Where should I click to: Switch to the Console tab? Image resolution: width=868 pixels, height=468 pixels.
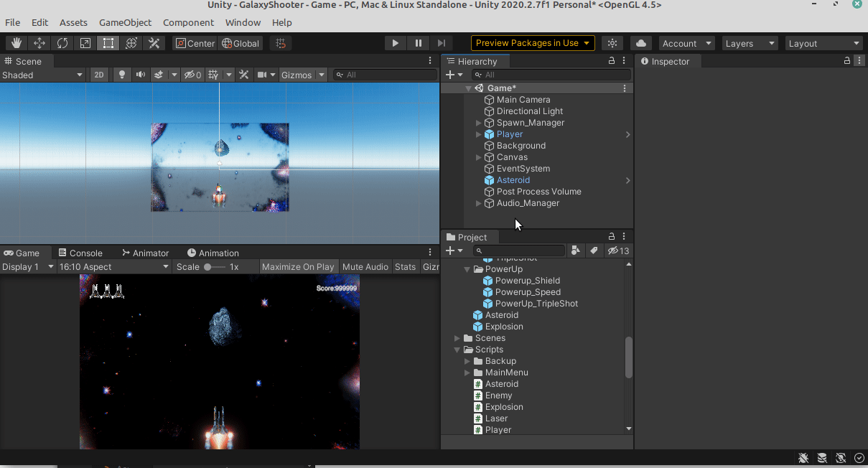tap(80, 253)
